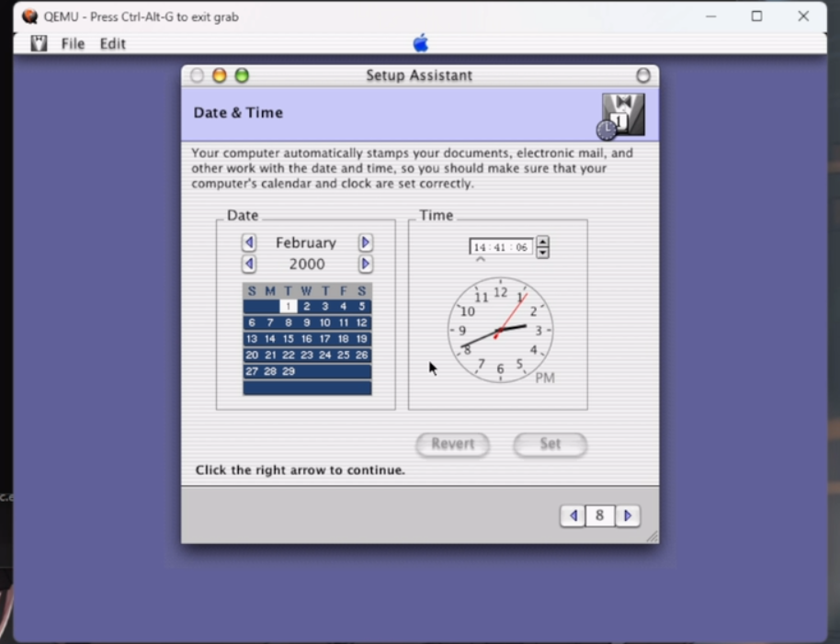Go back to previous Setup Assistant page

coord(573,516)
